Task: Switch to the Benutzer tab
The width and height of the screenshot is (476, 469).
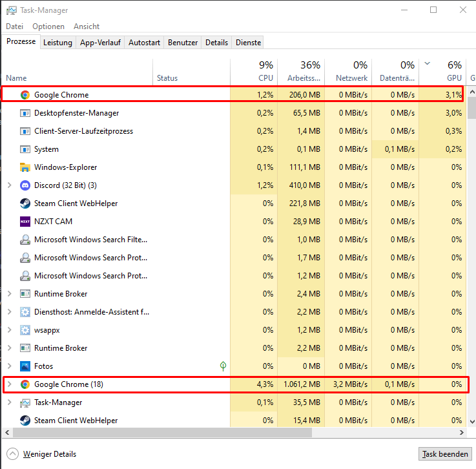Action: [x=183, y=43]
